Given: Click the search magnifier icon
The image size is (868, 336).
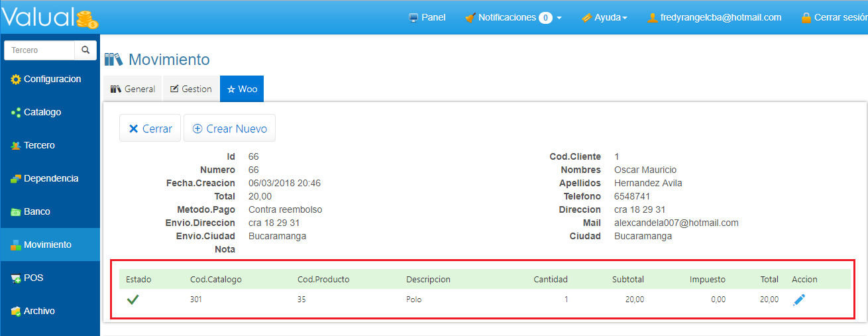Looking at the screenshot, I should point(85,50).
